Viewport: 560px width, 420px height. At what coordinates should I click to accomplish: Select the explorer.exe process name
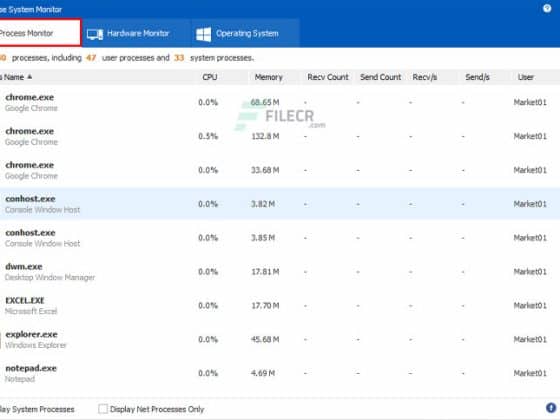click(31, 335)
